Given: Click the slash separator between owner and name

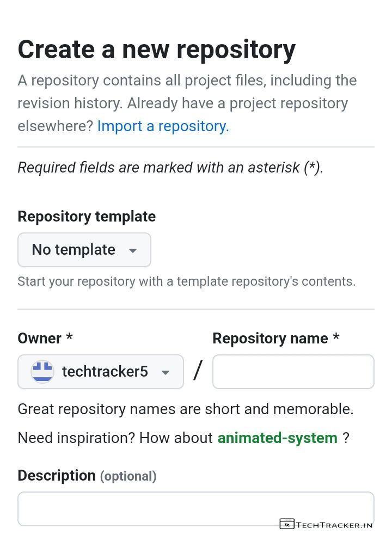Looking at the screenshot, I should [198, 371].
